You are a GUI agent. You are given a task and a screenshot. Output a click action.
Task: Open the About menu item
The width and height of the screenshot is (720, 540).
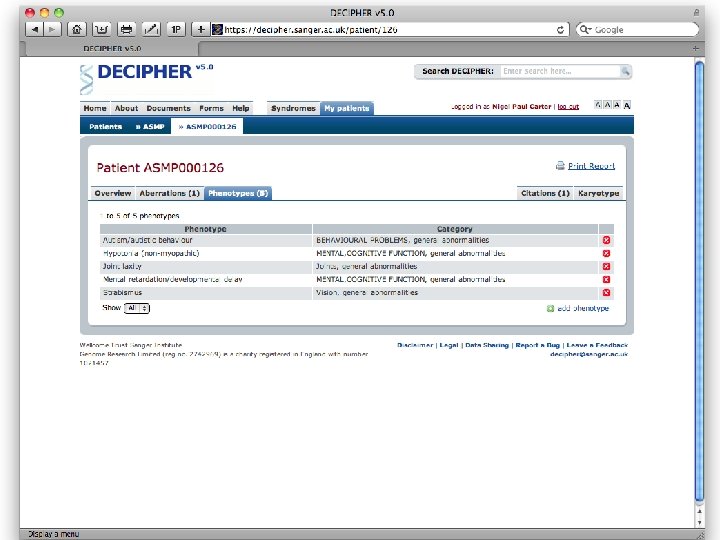pyautogui.click(x=126, y=108)
